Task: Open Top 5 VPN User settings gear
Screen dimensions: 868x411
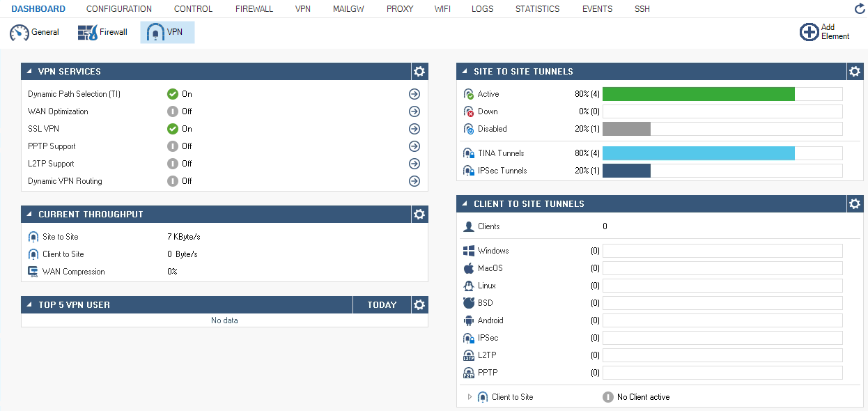Action: coord(419,304)
